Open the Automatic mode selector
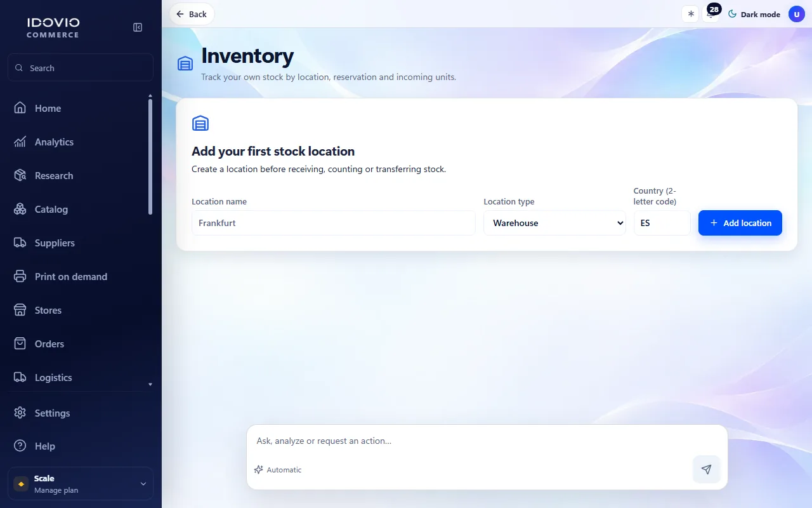812x508 pixels. coord(278,470)
